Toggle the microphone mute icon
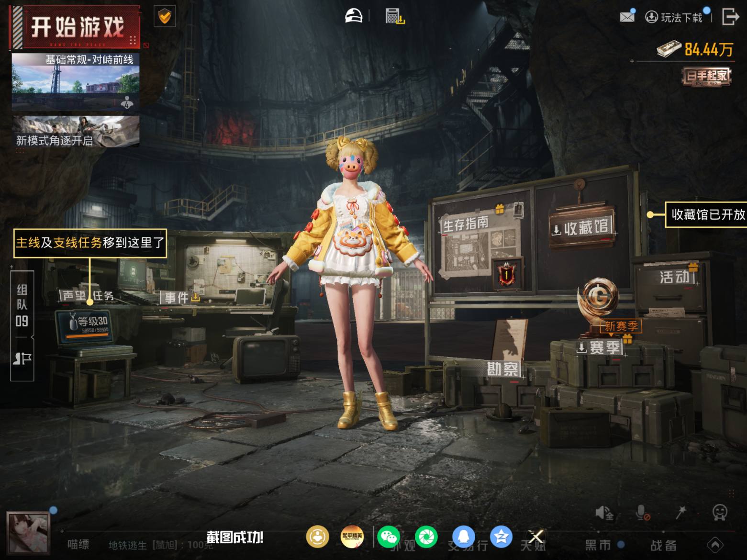This screenshot has height=560, width=747. pyautogui.click(x=642, y=513)
